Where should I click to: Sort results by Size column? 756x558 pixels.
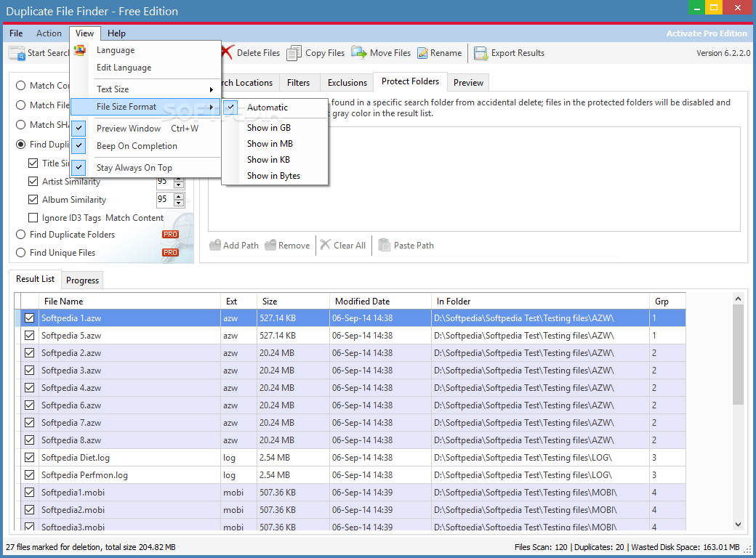pos(293,302)
